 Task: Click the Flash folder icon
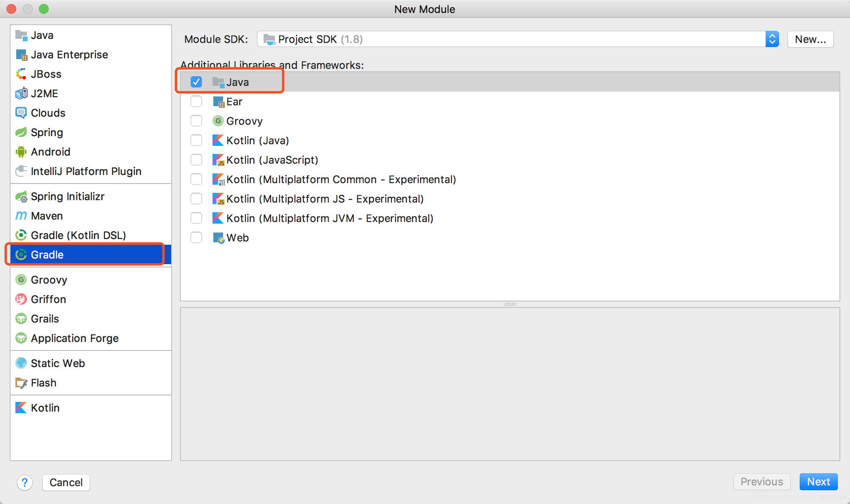coord(21,383)
